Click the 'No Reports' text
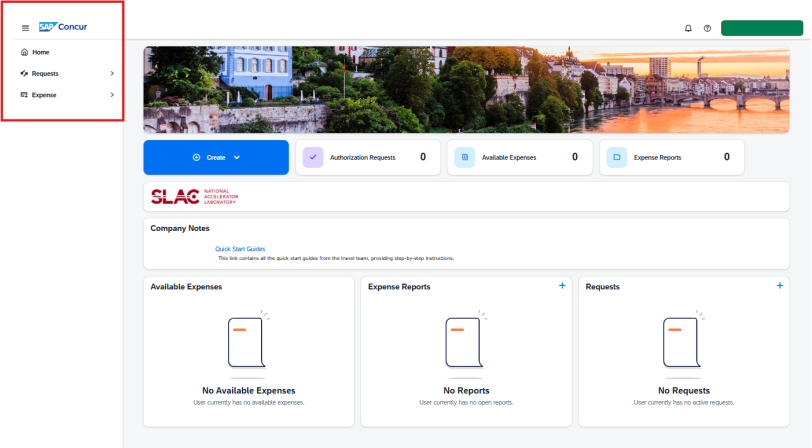The image size is (812, 448). tap(466, 391)
